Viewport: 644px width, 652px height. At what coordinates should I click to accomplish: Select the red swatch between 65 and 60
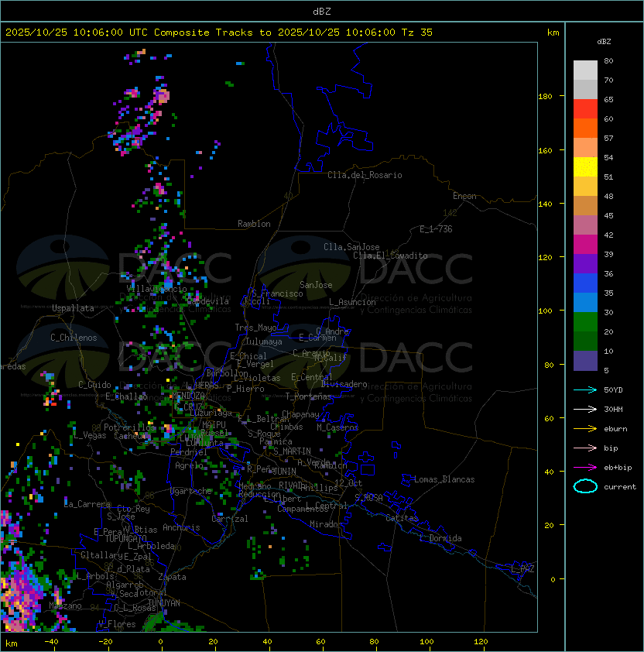pyautogui.click(x=585, y=109)
